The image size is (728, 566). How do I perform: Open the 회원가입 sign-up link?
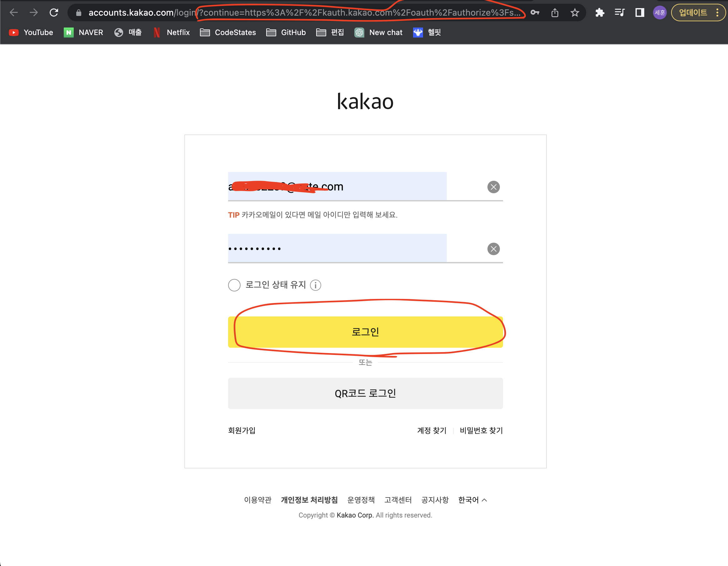(242, 430)
